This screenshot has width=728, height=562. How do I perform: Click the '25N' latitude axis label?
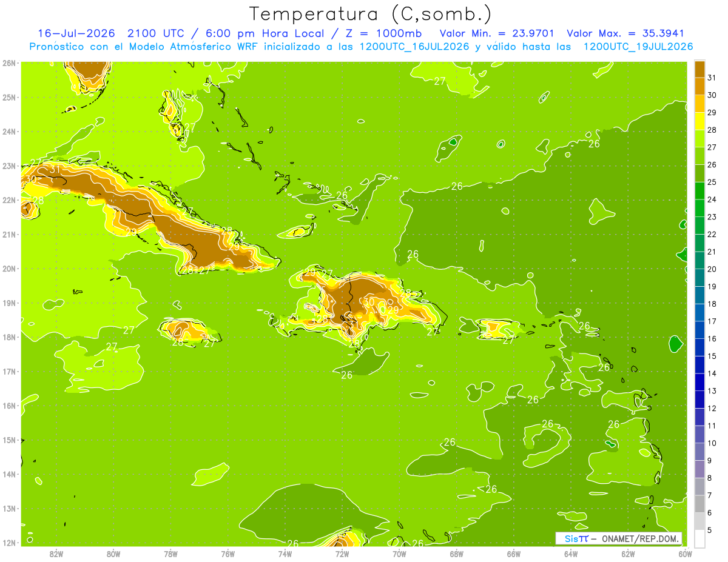9,97
